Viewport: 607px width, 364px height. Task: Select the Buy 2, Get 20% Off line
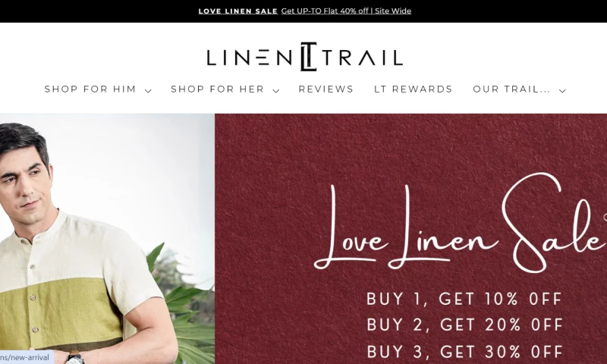coord(464,325)
